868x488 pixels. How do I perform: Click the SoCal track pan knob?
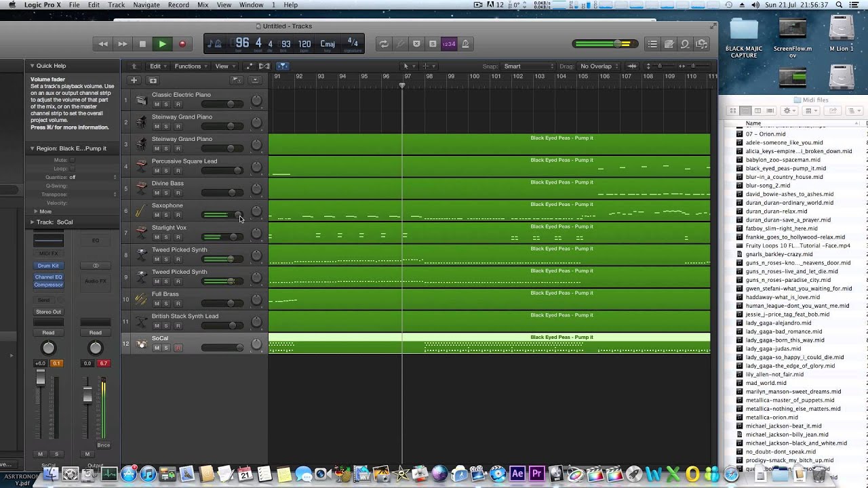pos(256,344)
